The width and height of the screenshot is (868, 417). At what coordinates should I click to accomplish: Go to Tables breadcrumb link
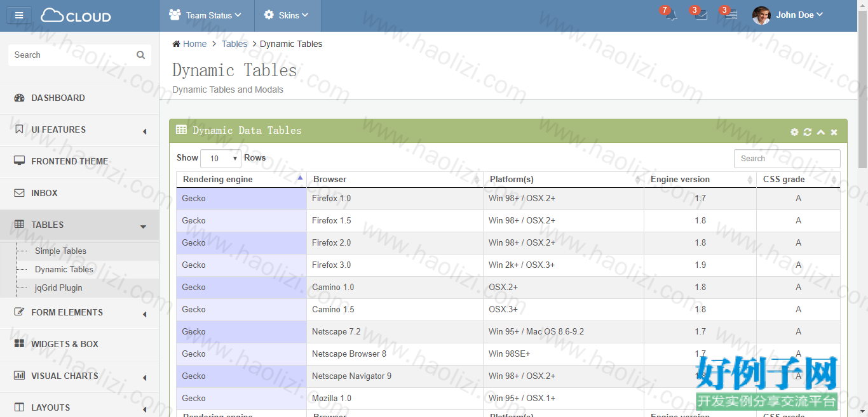pos(234,44)
